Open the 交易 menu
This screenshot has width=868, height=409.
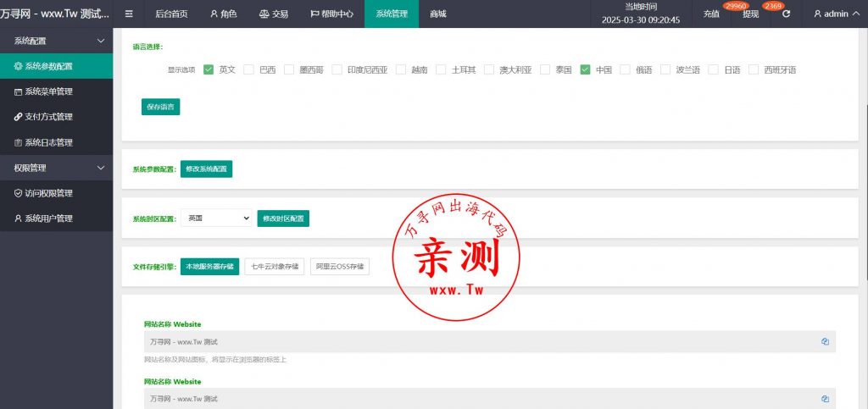coord(274,14)
